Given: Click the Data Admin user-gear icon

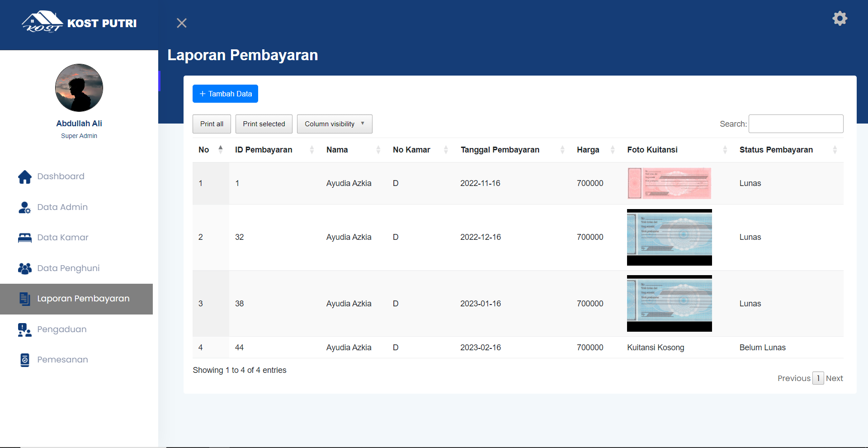Looking at the screenshot, I should pos(25,207).
